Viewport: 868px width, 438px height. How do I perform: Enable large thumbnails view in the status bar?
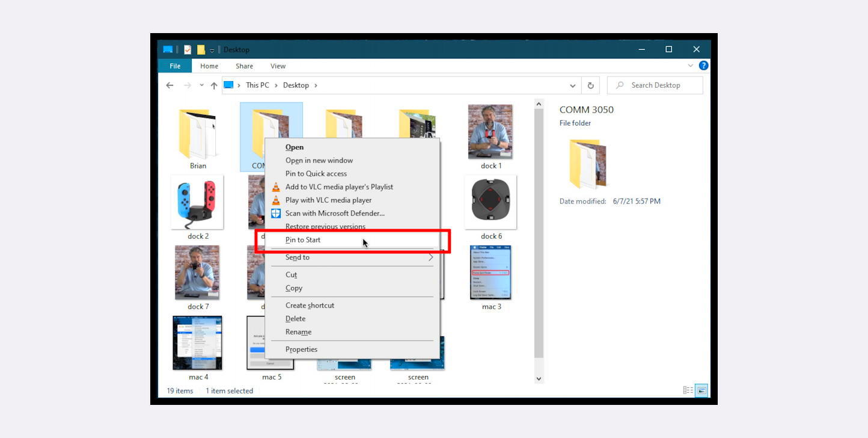pyautogui.click(x=701, y=390)
